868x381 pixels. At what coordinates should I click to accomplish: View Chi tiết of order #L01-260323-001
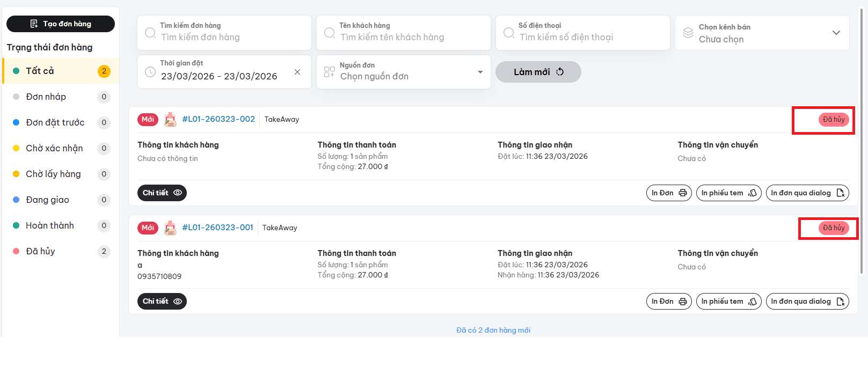pos(162,301)
